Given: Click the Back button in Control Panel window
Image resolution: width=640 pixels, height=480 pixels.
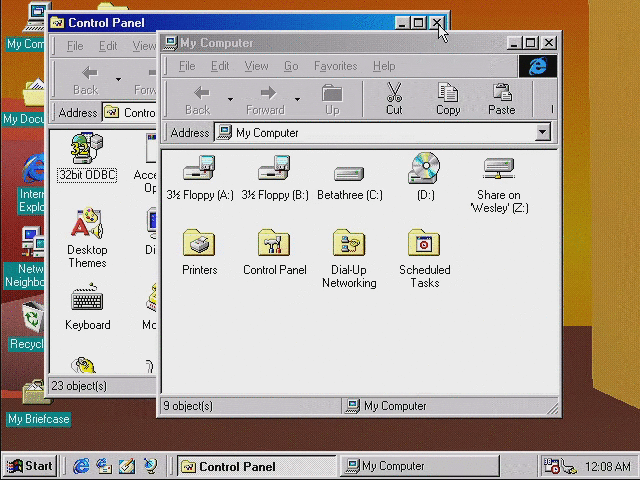Looking at the screenshot, I should [x=86, y=80].
